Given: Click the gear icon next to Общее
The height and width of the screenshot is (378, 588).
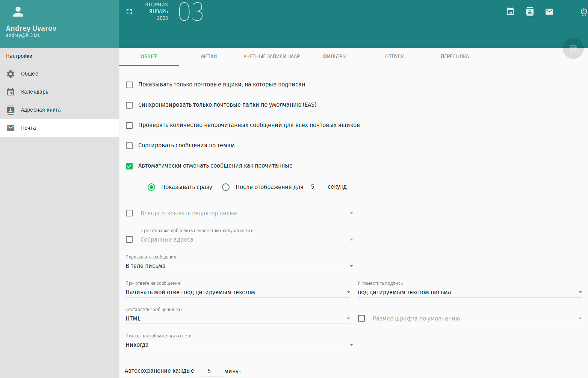Looking at the screenshot, I should click(11, 74).
